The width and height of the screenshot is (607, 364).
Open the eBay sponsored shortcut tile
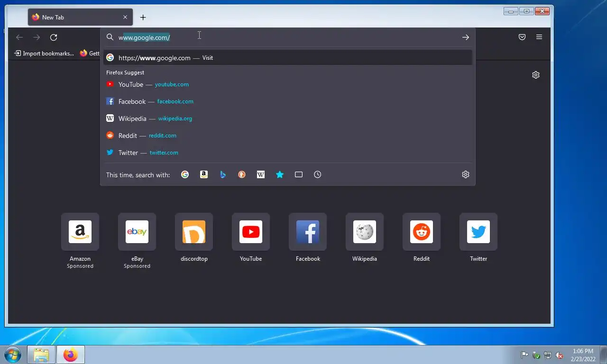tap(137, 232)
